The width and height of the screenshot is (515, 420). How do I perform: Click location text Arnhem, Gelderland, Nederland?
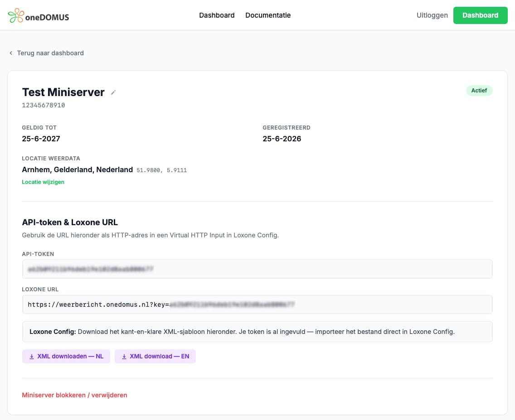pyautogui.click(x=77, y=169)
